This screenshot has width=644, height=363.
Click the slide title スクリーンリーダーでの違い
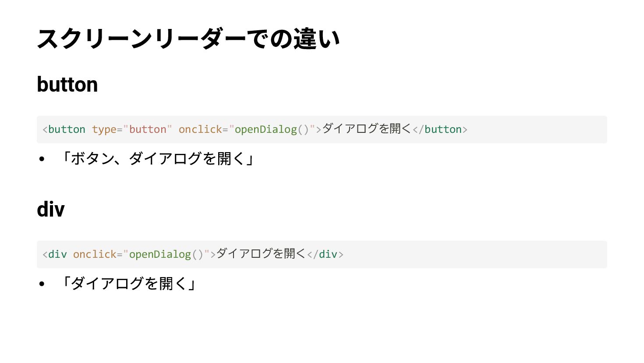[x=188, y=39]
